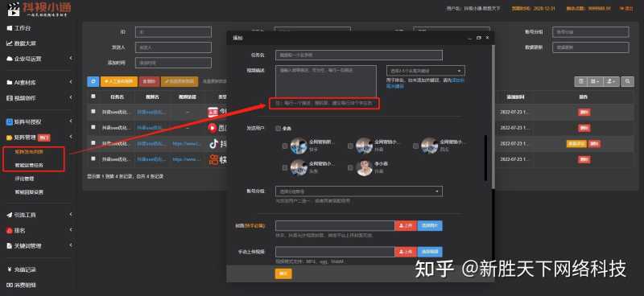Click the paper-plane icon beside 引流工具

pyautogui.click(x=10, y=215)
